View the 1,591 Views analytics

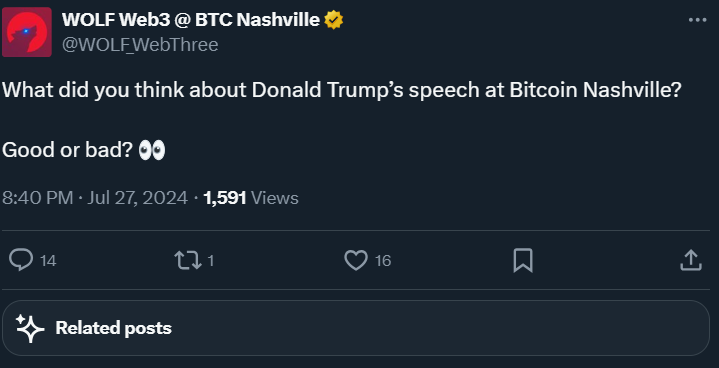click(x=251, y=198)
